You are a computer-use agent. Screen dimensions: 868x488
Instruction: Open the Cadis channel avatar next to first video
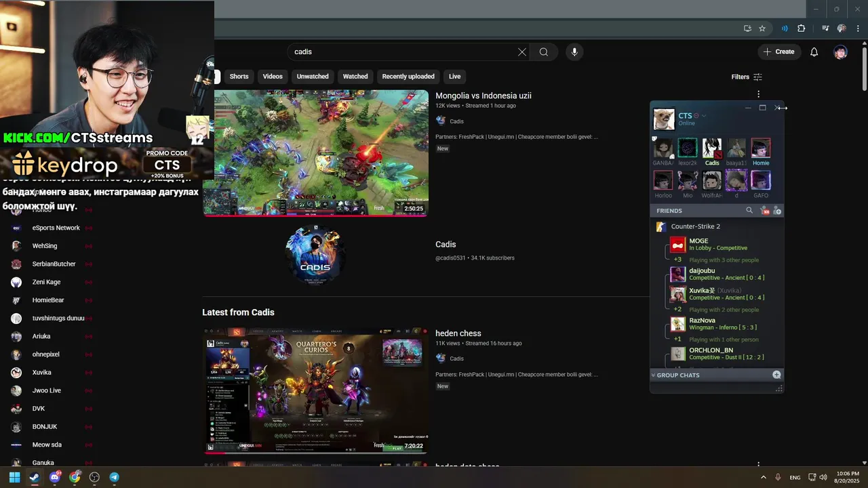click(441, 121)
